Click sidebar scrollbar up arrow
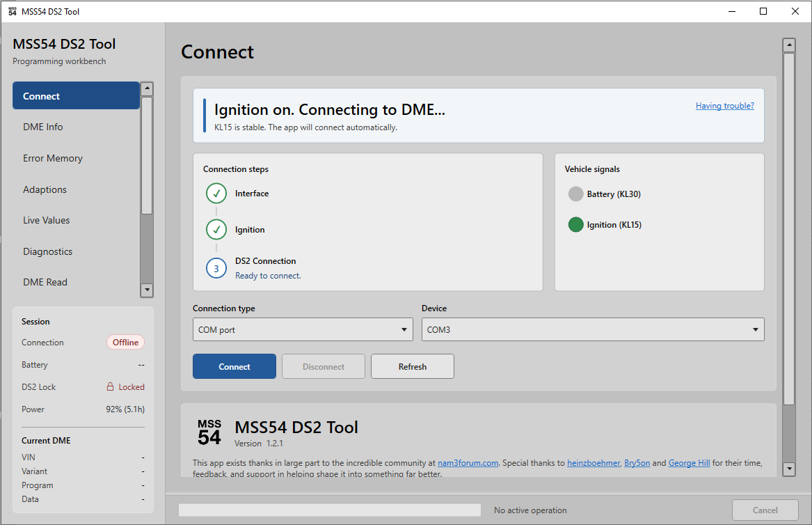 point(147,88)
